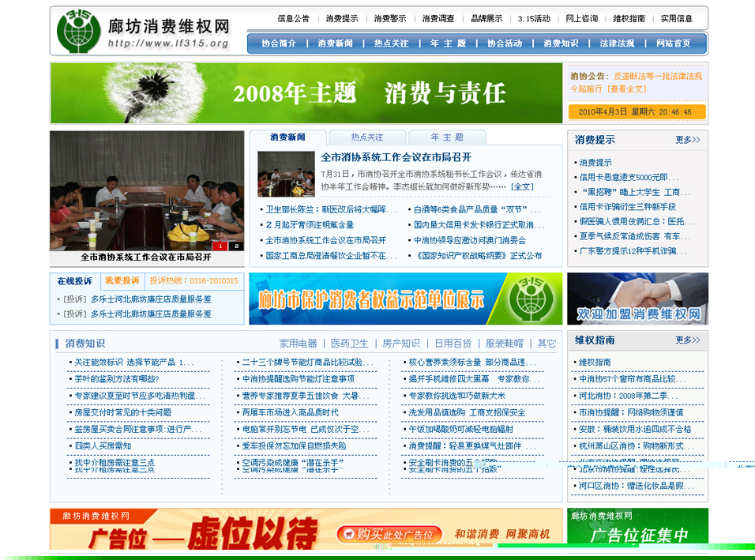Open 实用信息 in the top menu
The image size is (755, 560).
(677, 19)
